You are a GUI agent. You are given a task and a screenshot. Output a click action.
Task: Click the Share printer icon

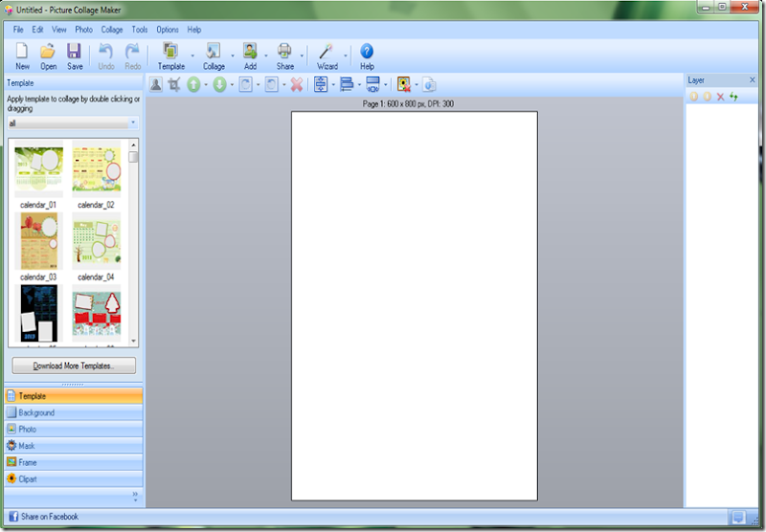(284, 52)
